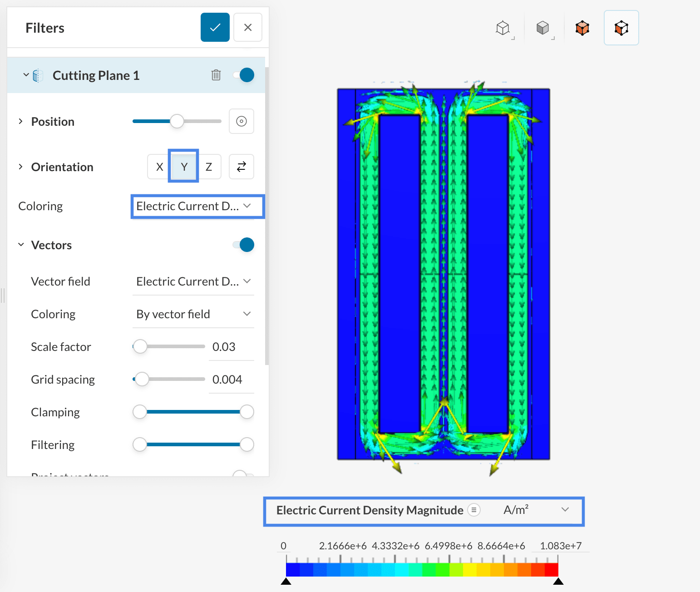
Task: Click the center position target icon
Action: (x=241, y=121)
